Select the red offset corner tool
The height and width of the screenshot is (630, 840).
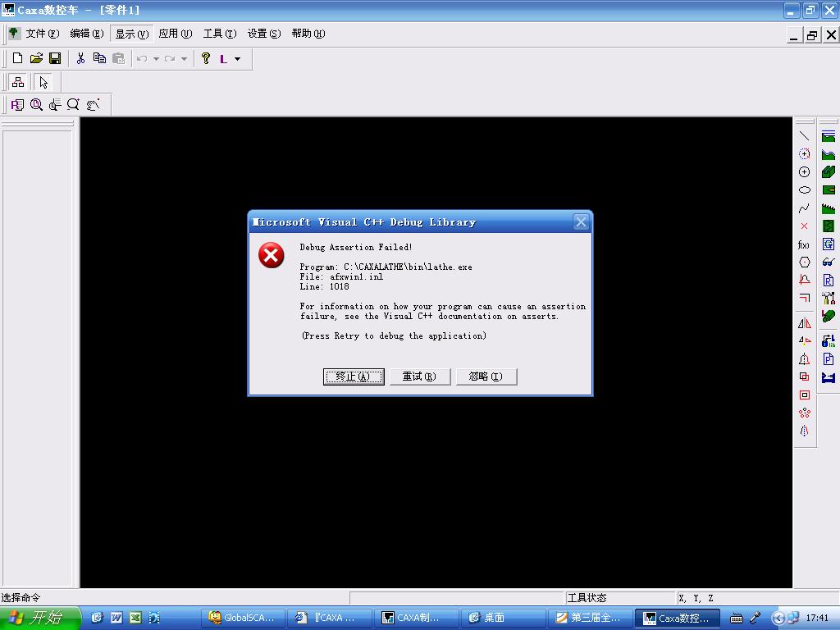(804, 298)
